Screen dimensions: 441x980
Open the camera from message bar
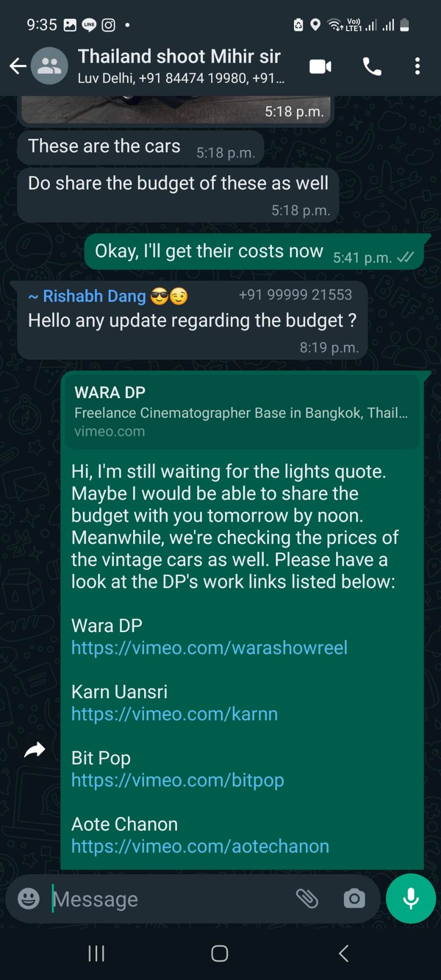pos(354,899)
